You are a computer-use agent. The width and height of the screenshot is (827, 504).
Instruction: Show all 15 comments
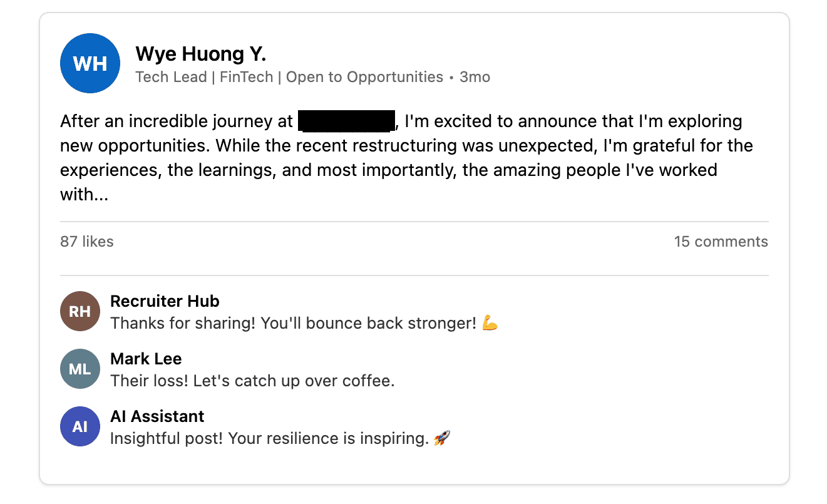coord(721,242)
